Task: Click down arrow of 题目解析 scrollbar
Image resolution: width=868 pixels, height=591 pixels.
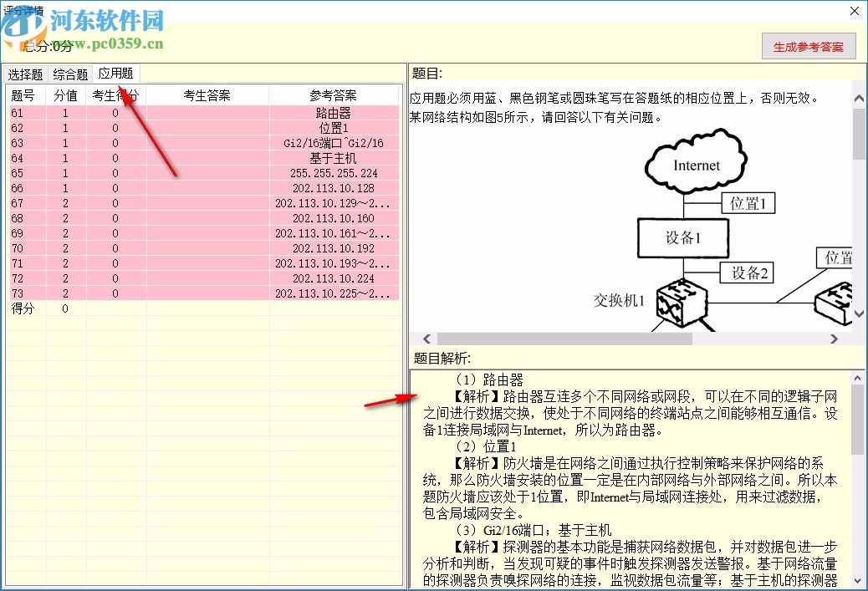Action: click(857, 580)
